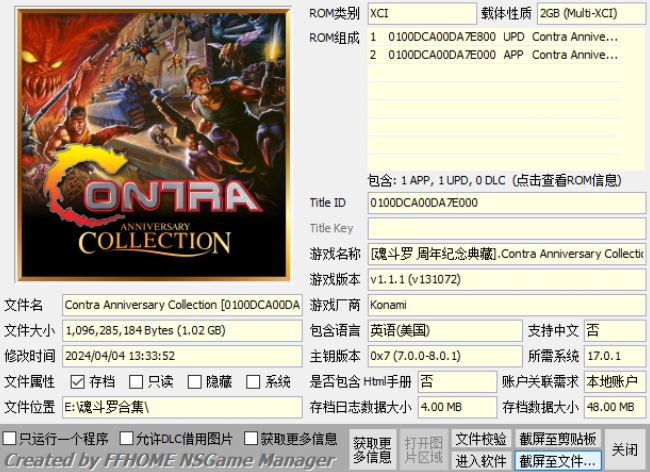Click the 游戏名称 game name field
The height and width of the screenshot is (472, 650).
coord(507,254)
